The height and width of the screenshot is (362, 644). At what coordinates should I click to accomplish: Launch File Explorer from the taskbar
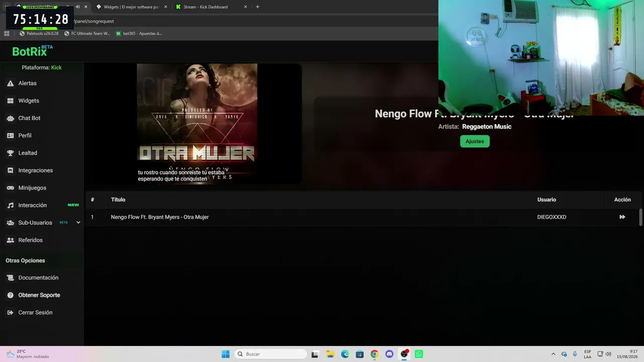[330, 354]
